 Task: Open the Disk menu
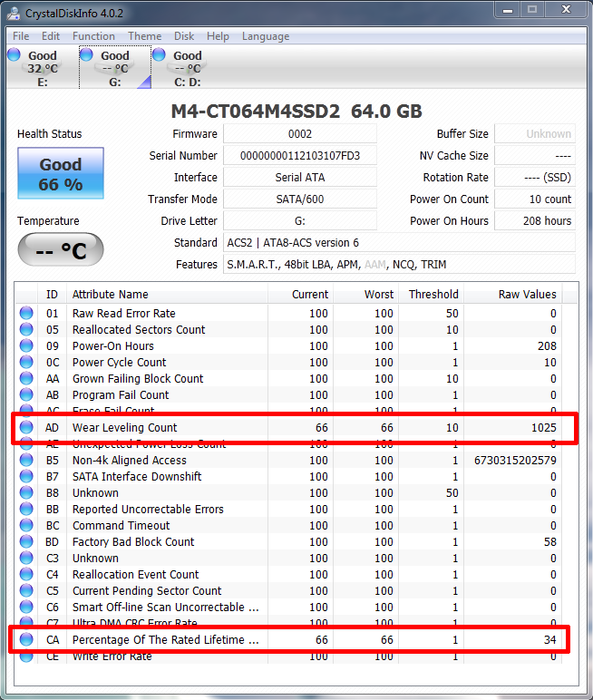[x=184, y=36]
